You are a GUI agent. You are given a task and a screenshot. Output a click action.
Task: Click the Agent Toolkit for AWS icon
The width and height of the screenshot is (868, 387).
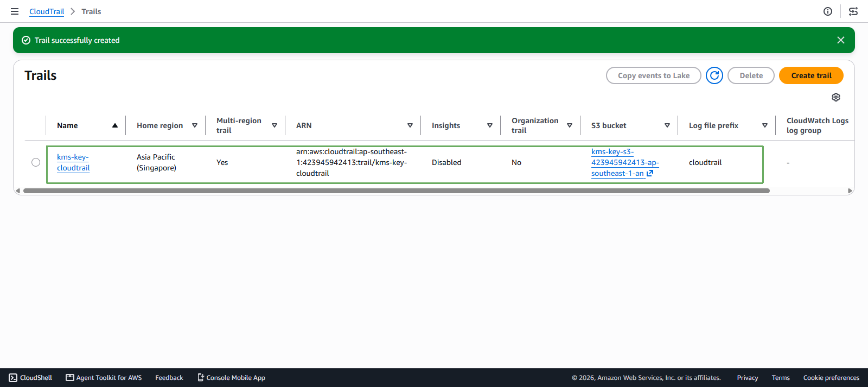click(70, 378)
